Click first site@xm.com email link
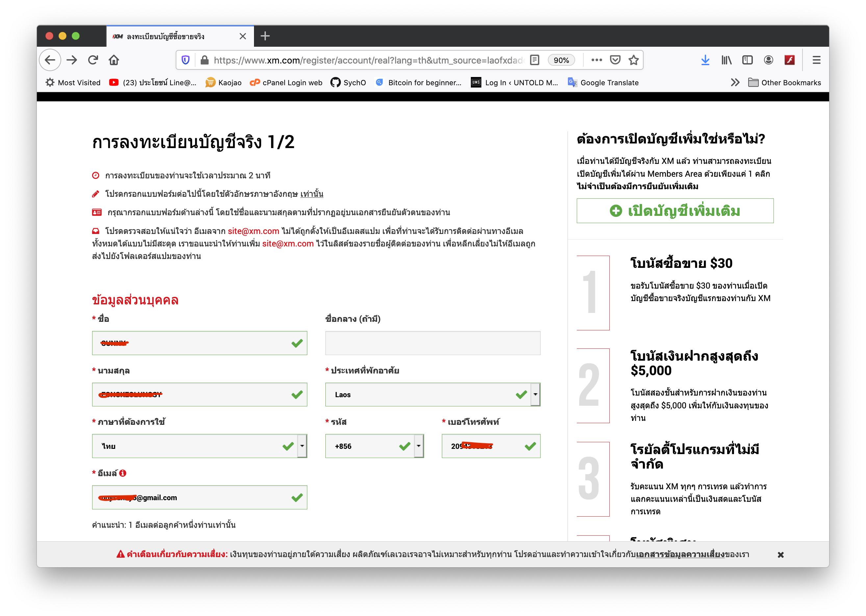866x616 pixels. [253, 231]
